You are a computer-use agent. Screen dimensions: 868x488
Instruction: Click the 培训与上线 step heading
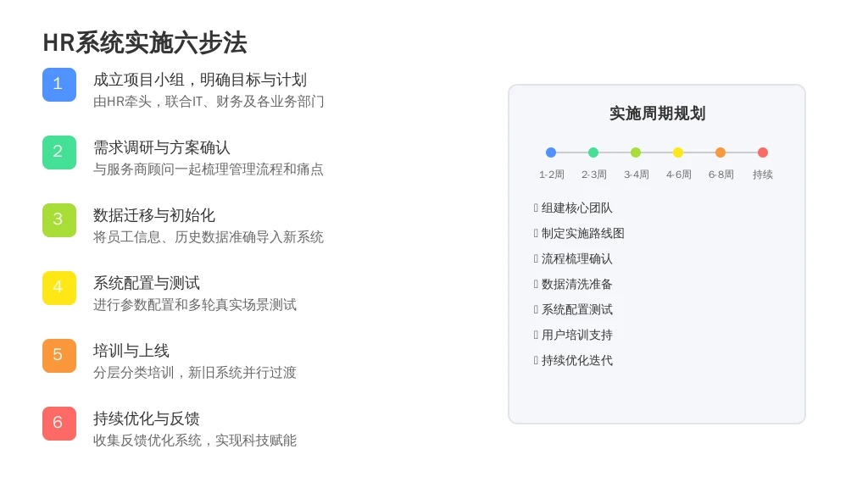click(x=131, y=351)
